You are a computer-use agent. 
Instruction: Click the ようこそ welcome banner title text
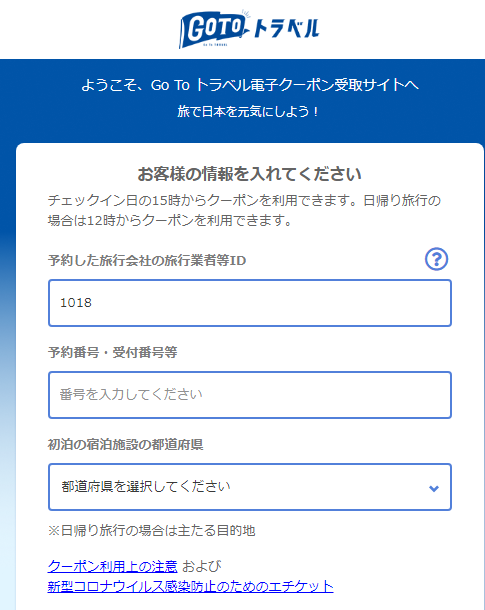pyautogui.click(x=250, y=85)
